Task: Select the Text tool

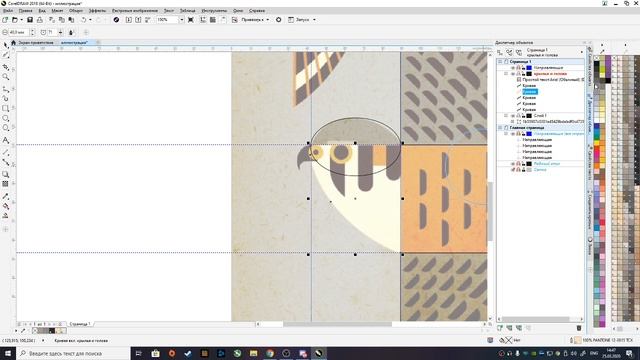Action: click(x=5, y=140)
